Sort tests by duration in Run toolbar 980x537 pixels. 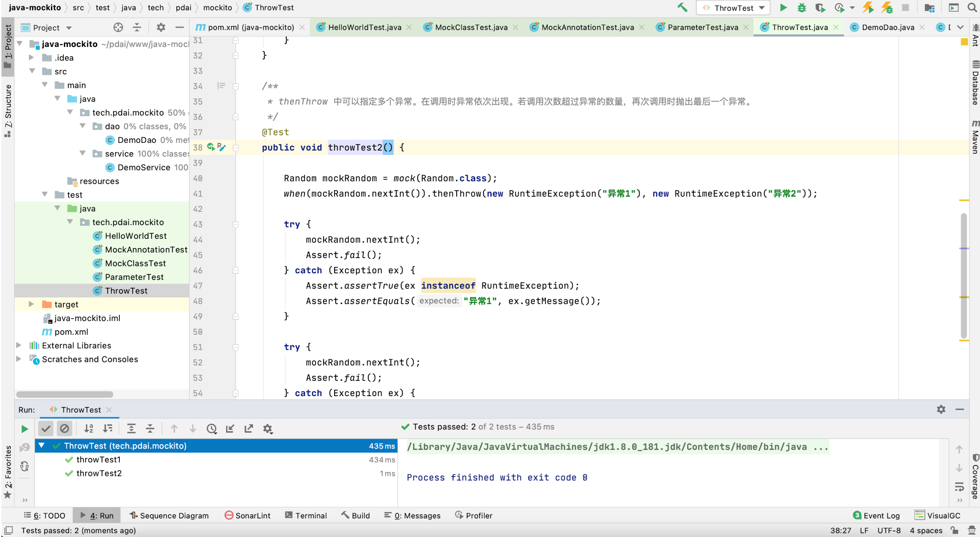tap(108, 429)
